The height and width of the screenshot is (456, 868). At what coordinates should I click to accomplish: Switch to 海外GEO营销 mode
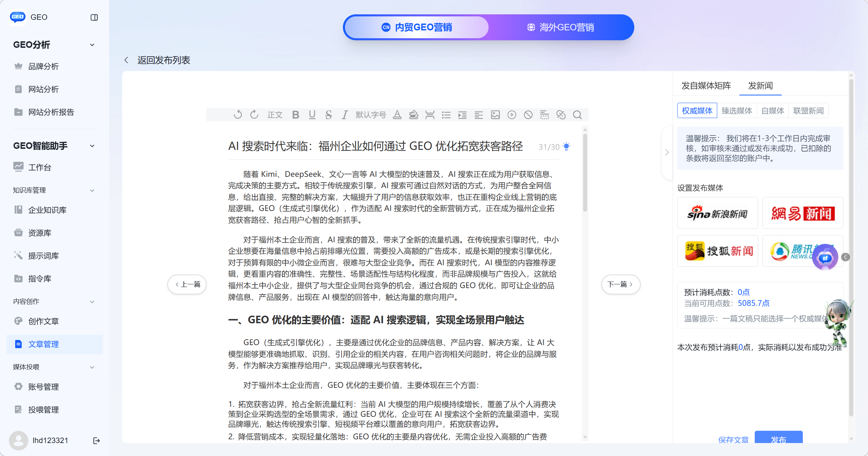pyautogui.click(x=561, y=27)
